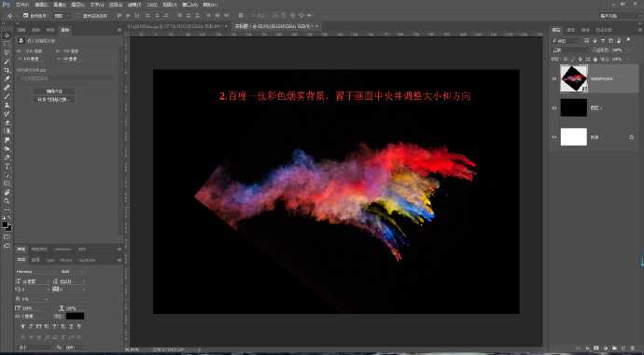The image size is (644, 355).
Task: Open the 文件 menu
Action: click(x=21, y=5)
